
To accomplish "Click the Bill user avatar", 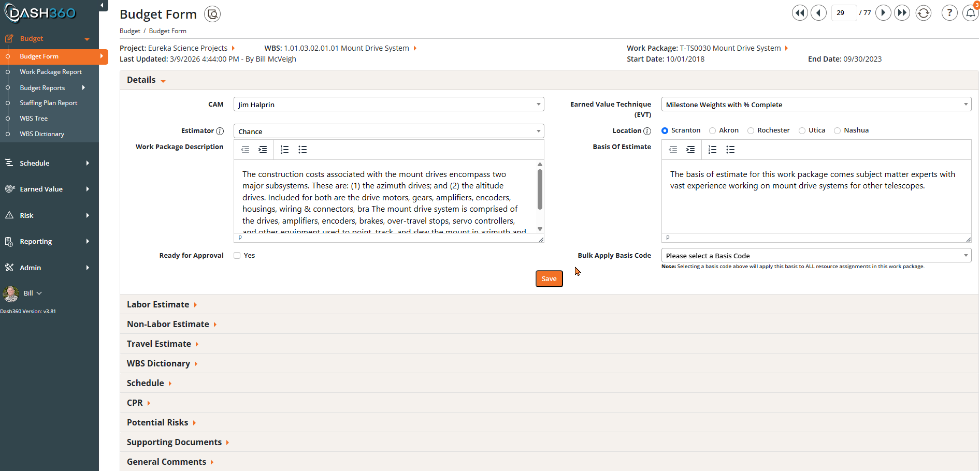I will pos(11,293).
